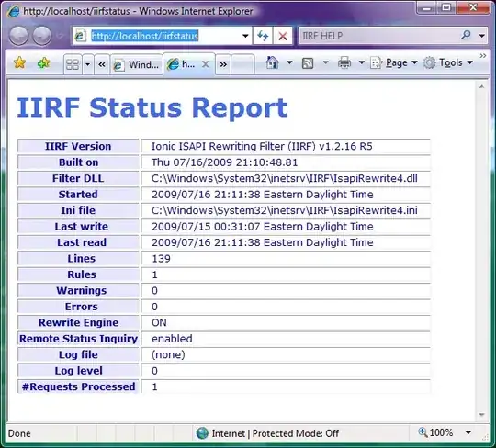This screenshot has width=496, height=448.
Task: Switch to the Wind... tab
Action: 137,64
